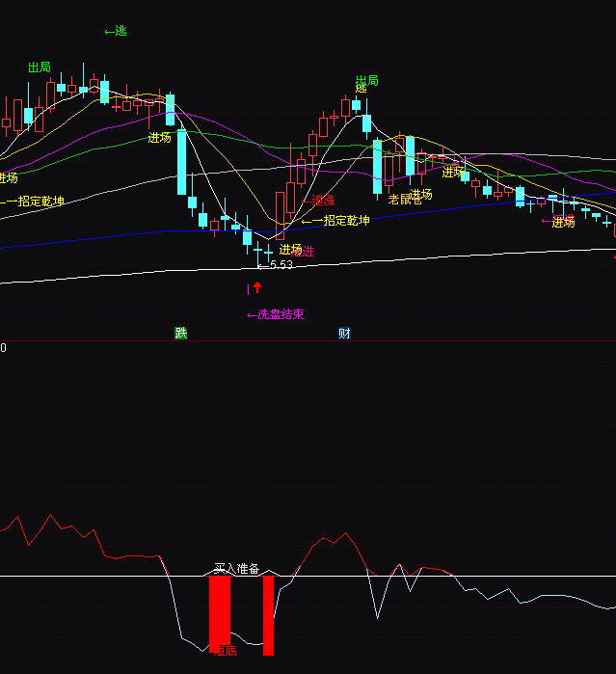Click the green ←逃 marker at top
Viewport: 616px width, 674px height.
[x=116, y=31]
